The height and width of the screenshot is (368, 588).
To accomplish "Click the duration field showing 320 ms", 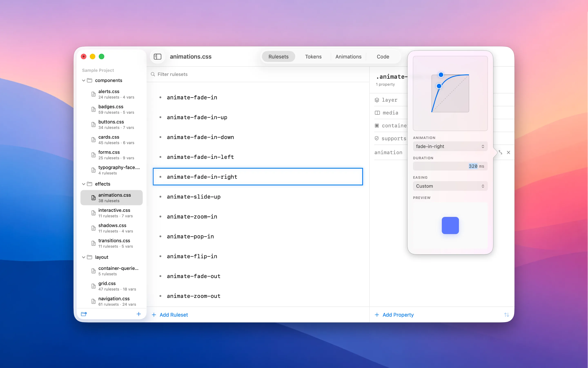I will pyautogui.click(x=450, y=166).
